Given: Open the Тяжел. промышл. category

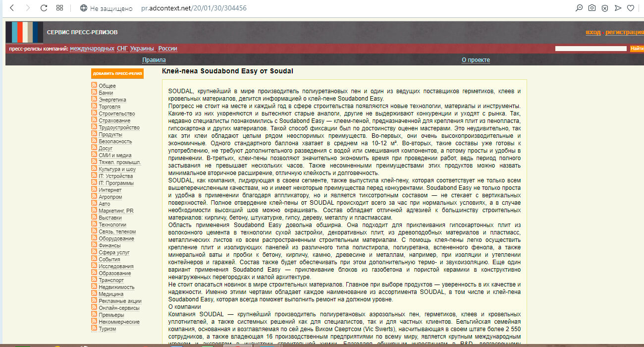Looking at the screenshot, I should click(x=120, y=162).
